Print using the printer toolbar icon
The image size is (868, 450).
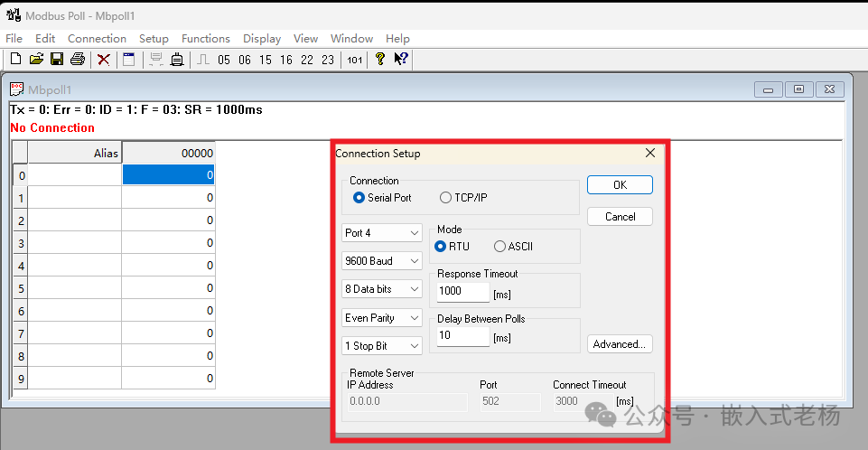tap(78, 59)
